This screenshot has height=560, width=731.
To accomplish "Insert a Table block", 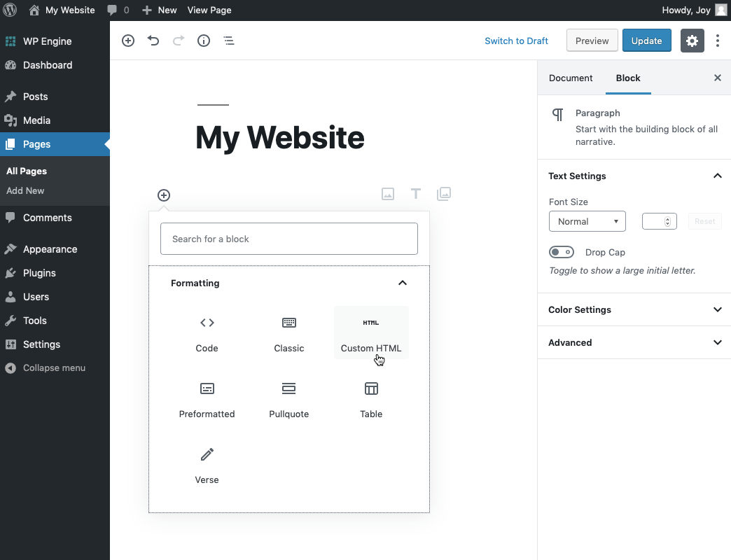I will click(371, 399).
